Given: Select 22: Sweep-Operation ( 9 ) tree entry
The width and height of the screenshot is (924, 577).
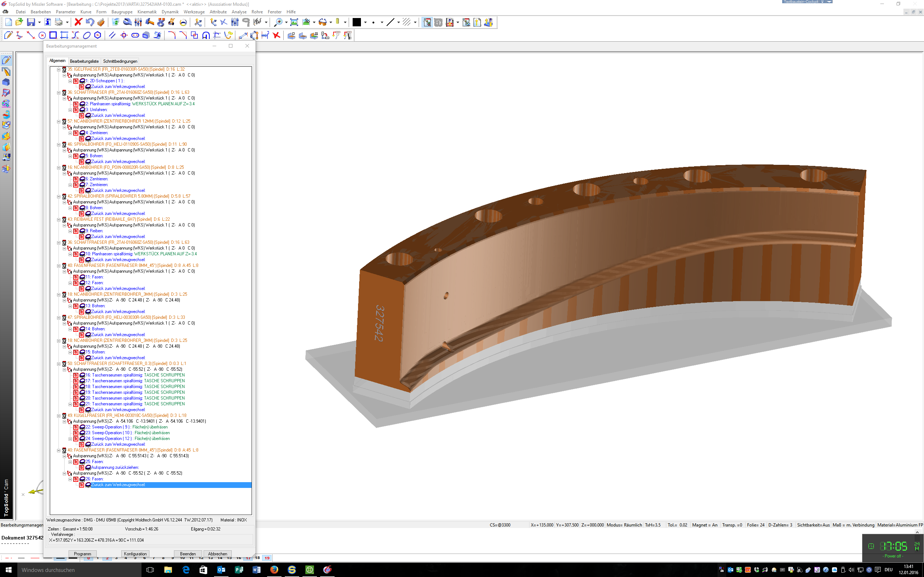Looking at the screenshot, I should tap(126, 427).
